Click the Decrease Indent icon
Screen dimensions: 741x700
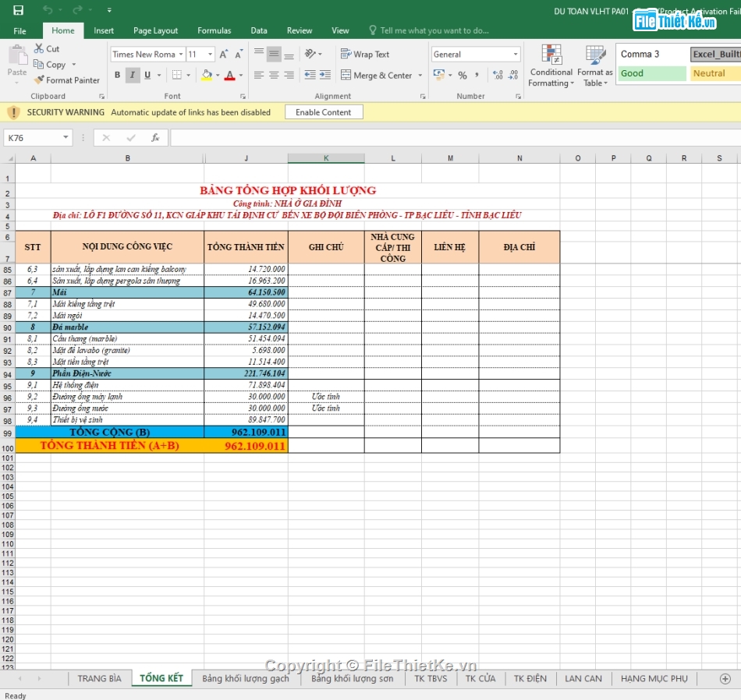[310, 75]
